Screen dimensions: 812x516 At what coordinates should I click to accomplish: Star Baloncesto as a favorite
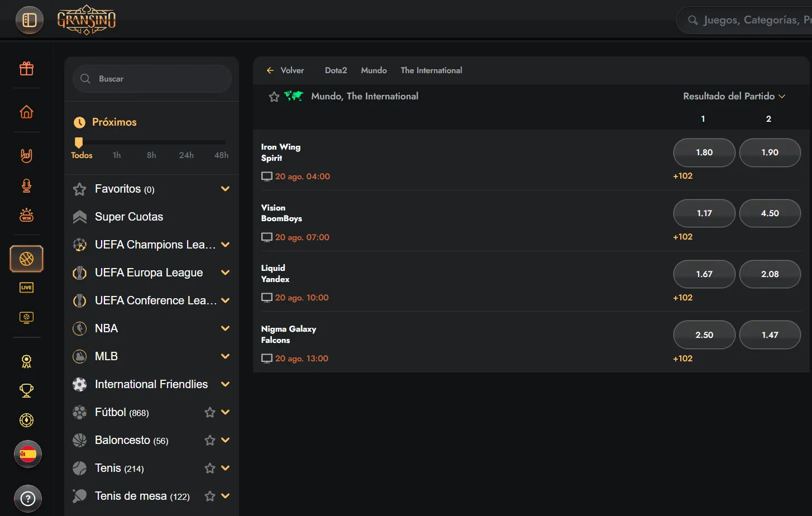pos(210,440)
